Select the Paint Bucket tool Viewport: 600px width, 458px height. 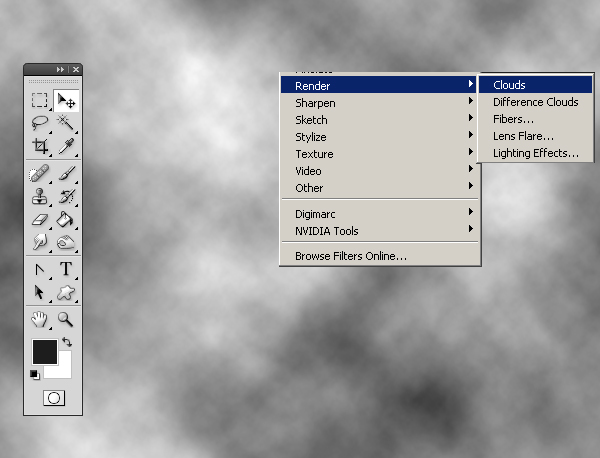click(66, 219)
